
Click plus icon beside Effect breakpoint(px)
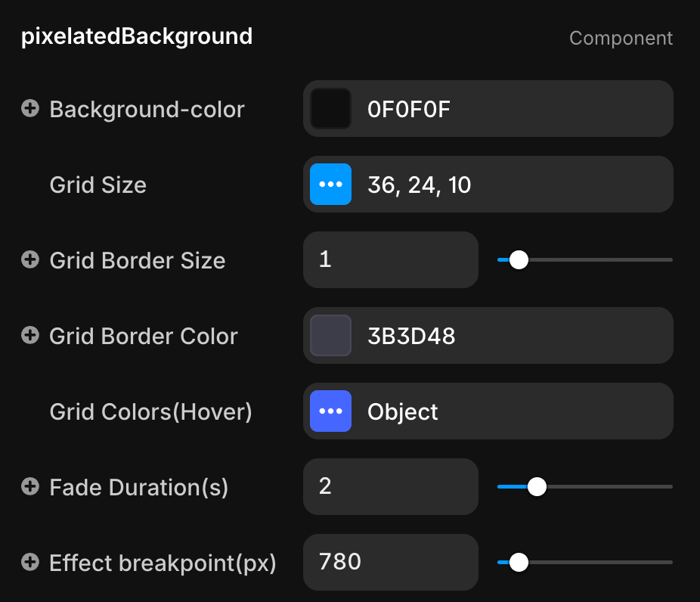(x=30, y=563)
